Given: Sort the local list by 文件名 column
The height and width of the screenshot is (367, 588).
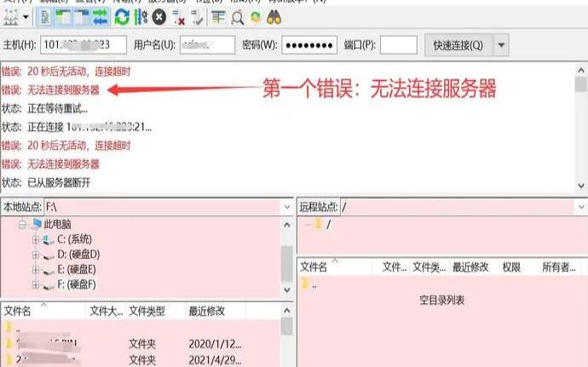Looking at the screenshot, I should point(43,311).
